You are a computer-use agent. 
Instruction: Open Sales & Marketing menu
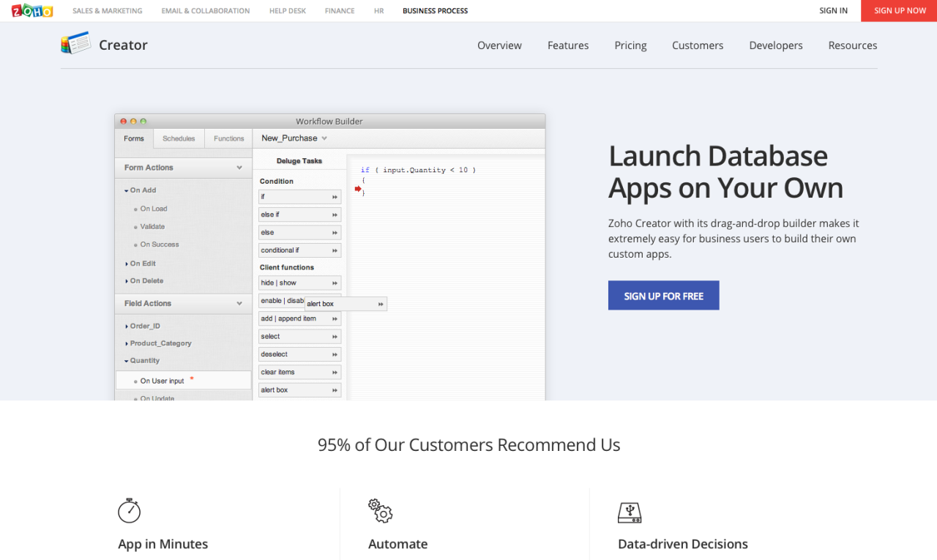tap(108, 11)
